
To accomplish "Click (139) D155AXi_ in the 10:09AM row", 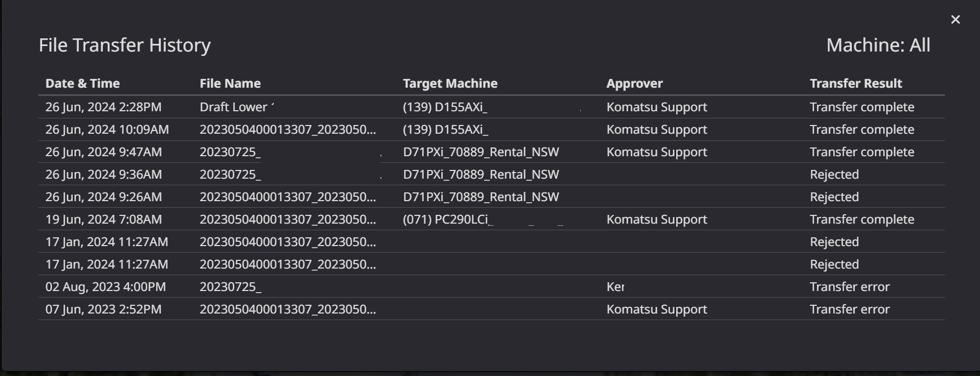I will tap(445, 129).
